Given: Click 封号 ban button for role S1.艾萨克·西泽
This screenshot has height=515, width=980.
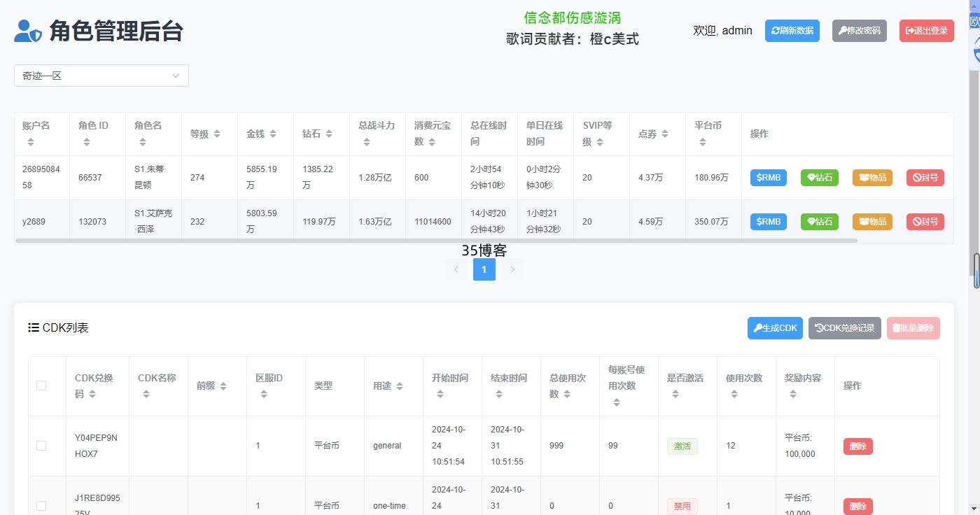Looking at the screenshot, I should tap(925, 221).
